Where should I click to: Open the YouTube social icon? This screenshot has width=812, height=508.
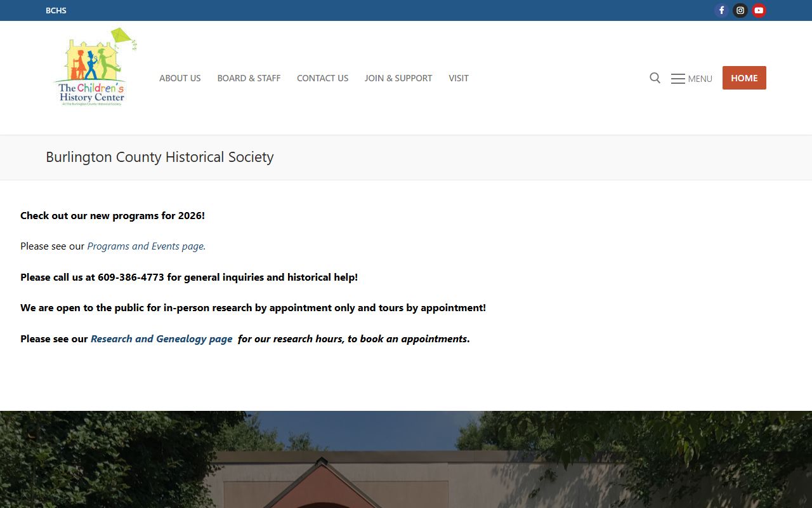tap(759, 10)
